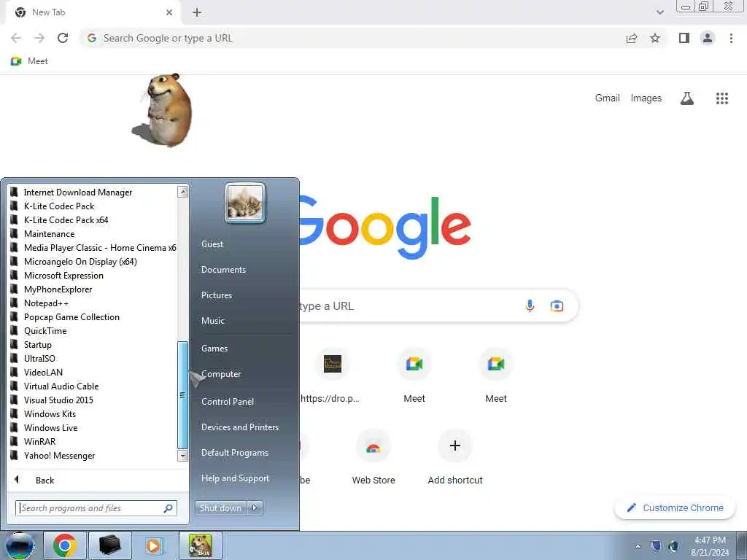This screenshot has height=560, width=747.
Task: Close the New Tab tab
Action: 169,12
